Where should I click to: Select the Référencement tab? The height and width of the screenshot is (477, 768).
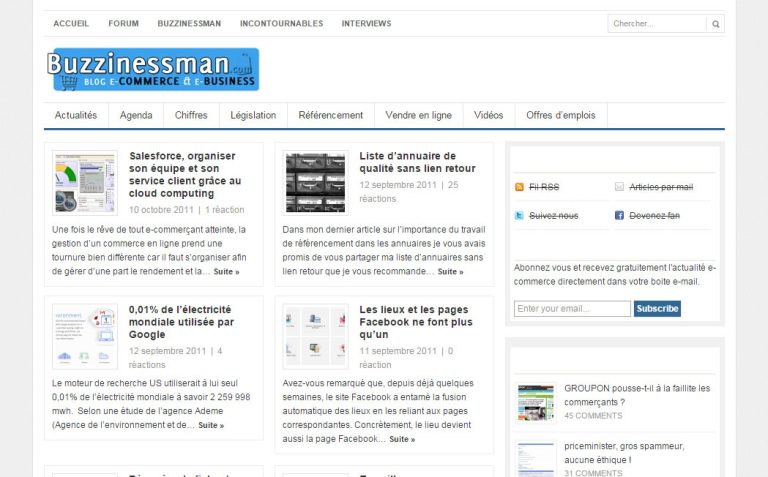pos(331,116)
